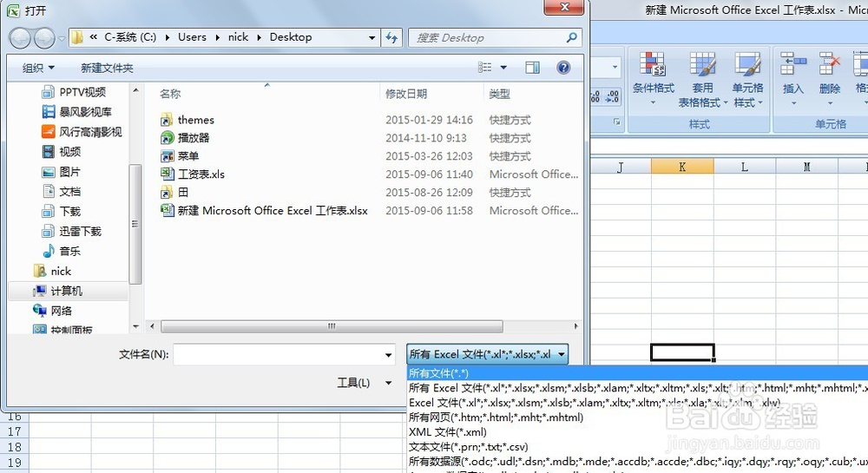Click column L header in Excel sheet
The height and width of the screenshot is (473, 868).
pos(745,167)
